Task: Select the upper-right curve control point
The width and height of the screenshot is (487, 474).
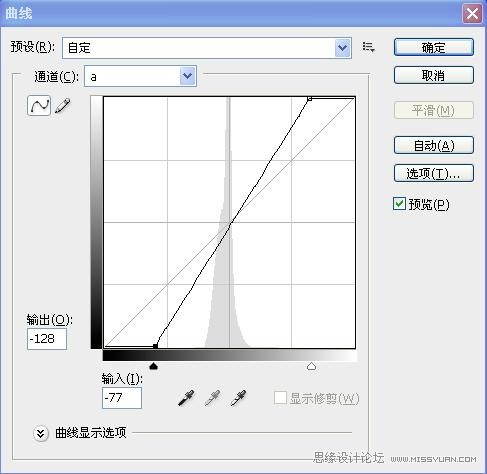Action: click(x=310, y=99)
